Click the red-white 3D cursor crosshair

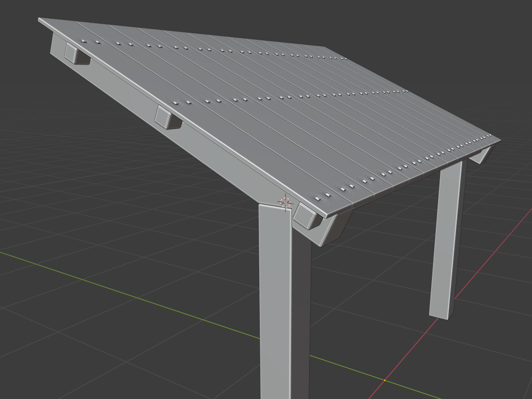coord(286,202)
